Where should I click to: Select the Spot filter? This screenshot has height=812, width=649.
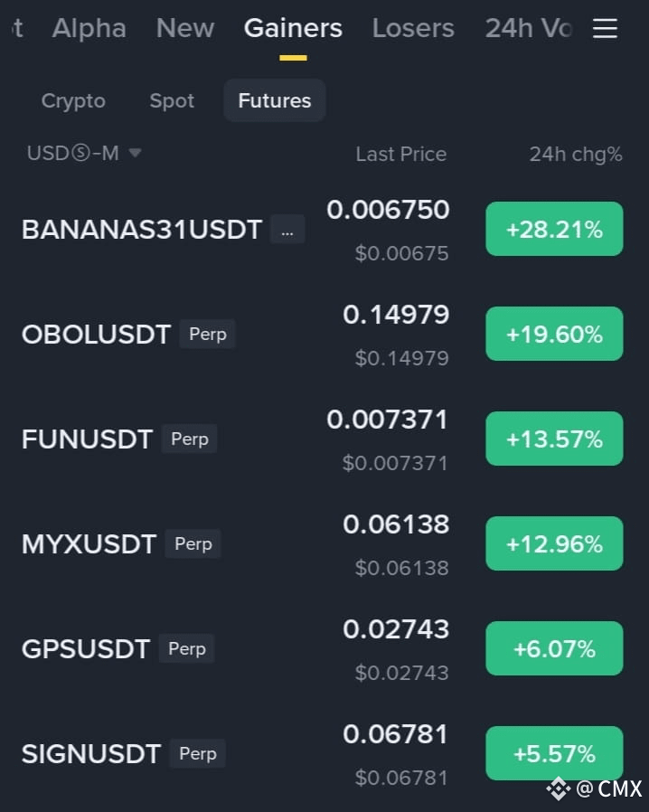172,100
